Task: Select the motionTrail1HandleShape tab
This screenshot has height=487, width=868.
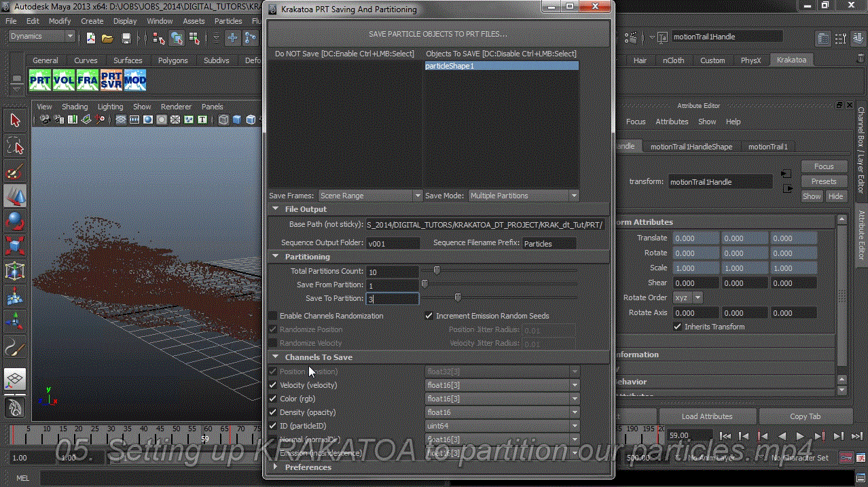Action: pos(691,147)
